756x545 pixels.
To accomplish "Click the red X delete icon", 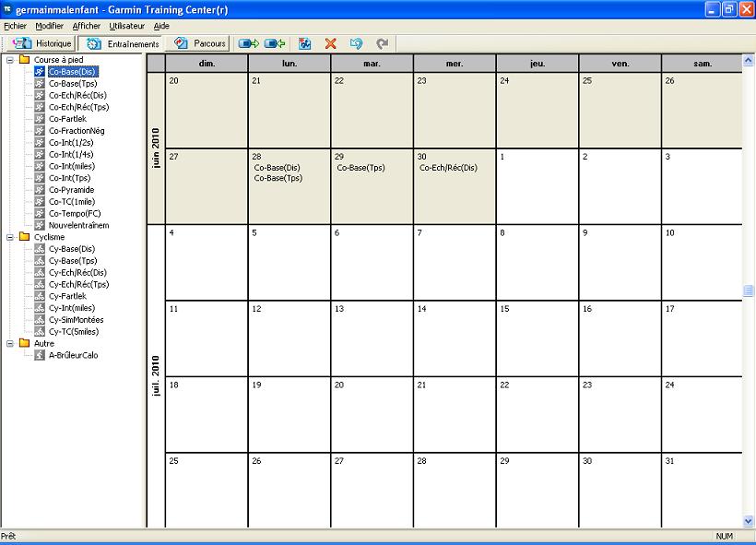I will (330, 44).
